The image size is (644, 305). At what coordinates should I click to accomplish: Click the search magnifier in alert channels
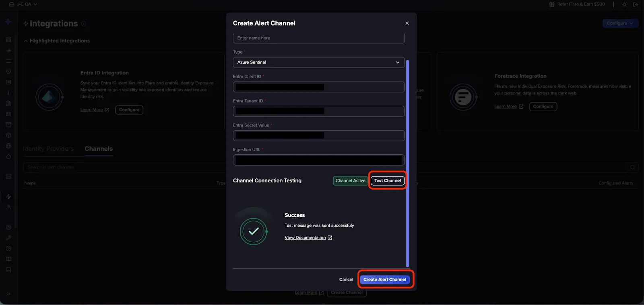pyautogui.click(x=633, y=167)
